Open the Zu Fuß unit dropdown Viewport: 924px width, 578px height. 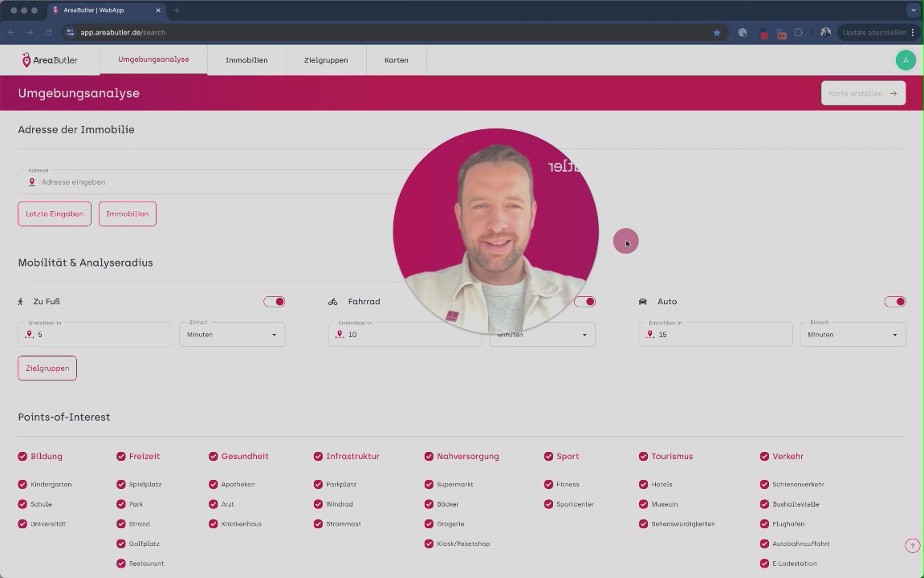pyautogui.click(x=232, y=334)
